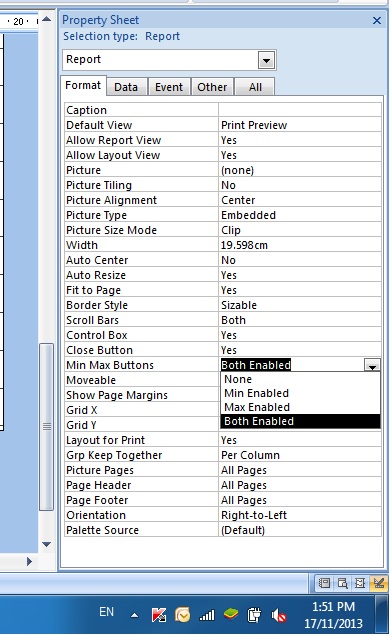Viewport: 392px width, 637px height.
Task: Click Control Box value Yes
Action: click(300, 336)
